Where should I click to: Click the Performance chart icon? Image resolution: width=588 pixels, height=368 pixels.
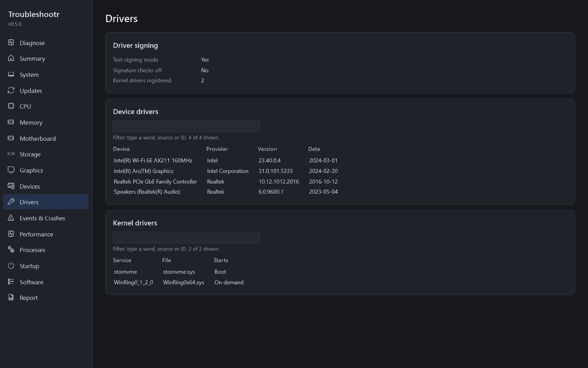(11, 234)
